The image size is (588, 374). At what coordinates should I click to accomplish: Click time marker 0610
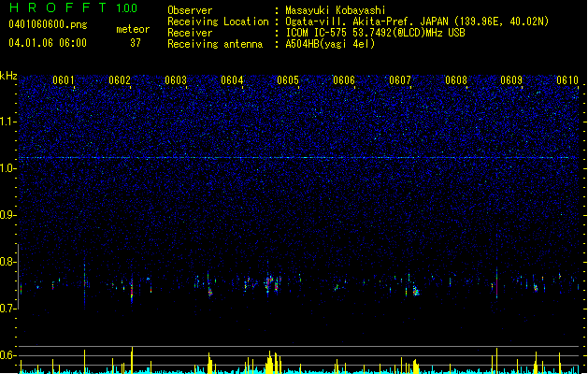567,80
